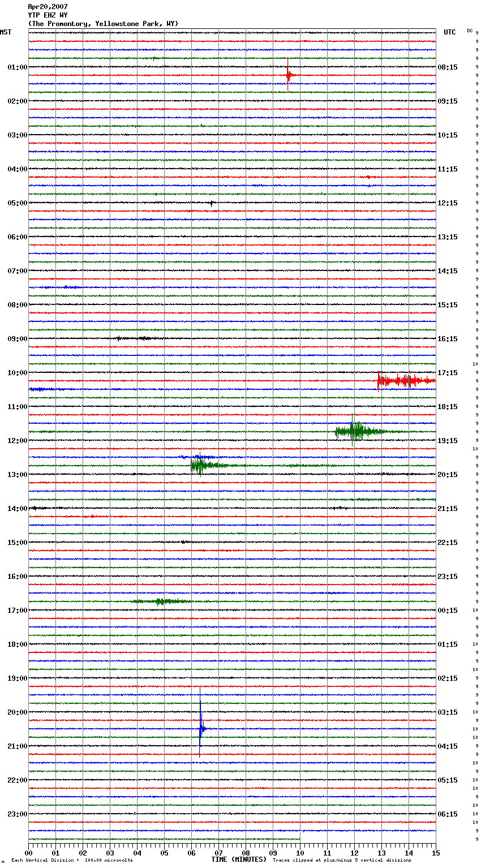Click the 05 minute tick label

164,853
